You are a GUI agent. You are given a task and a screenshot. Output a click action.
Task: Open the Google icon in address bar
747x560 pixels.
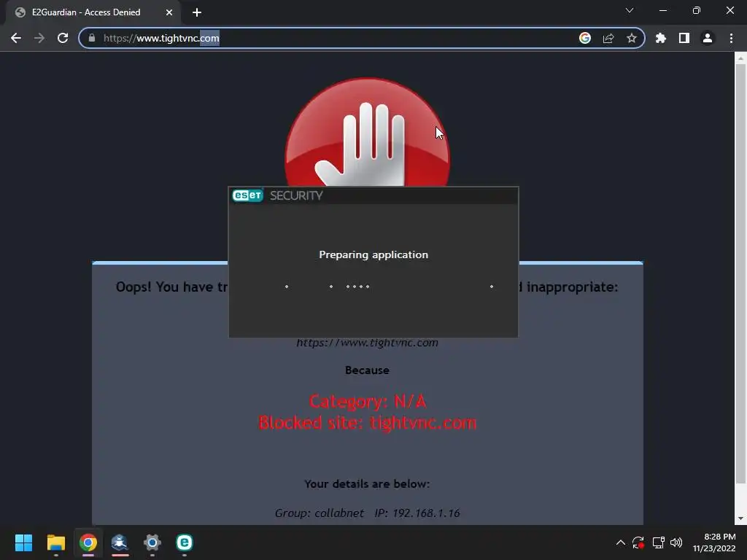coord(585,38)
